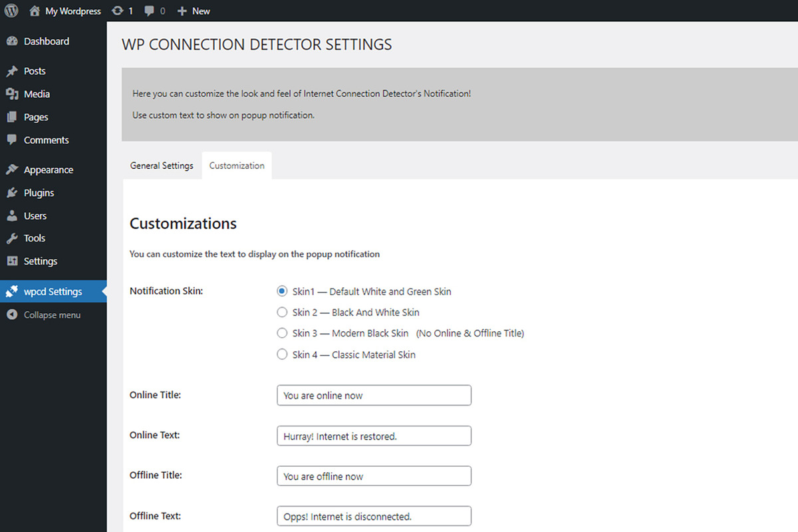
Task: Click the updates count 1 in the admin bar
Action: point(130,11)
